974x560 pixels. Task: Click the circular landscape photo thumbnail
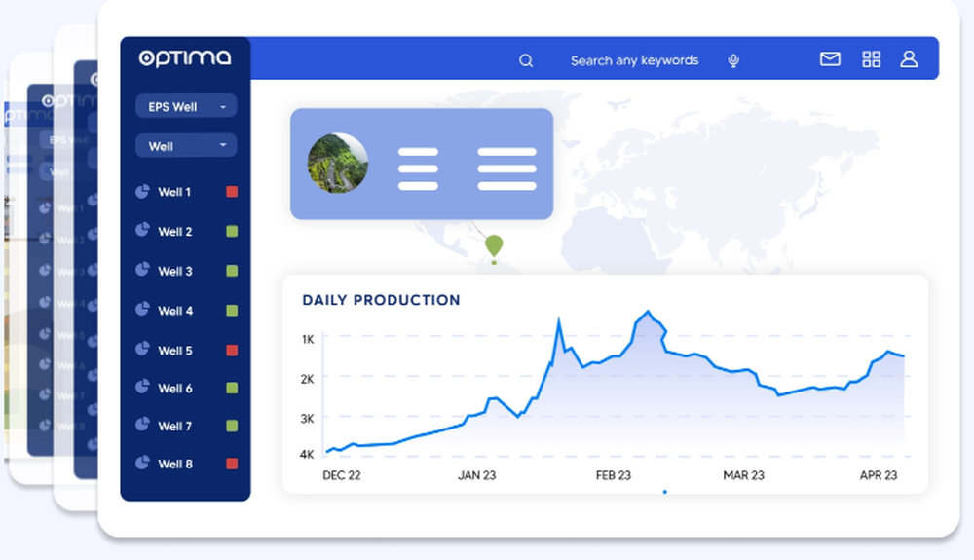click(338, 163)
